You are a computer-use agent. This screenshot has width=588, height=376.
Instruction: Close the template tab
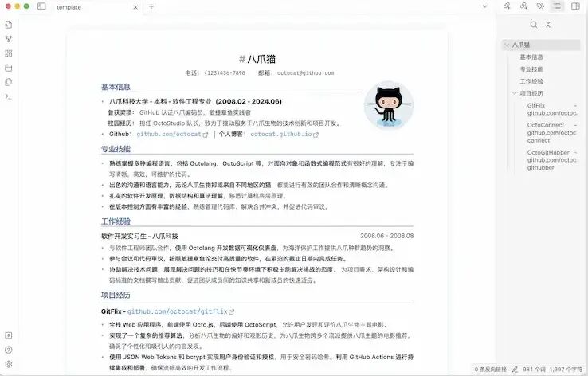135,7
